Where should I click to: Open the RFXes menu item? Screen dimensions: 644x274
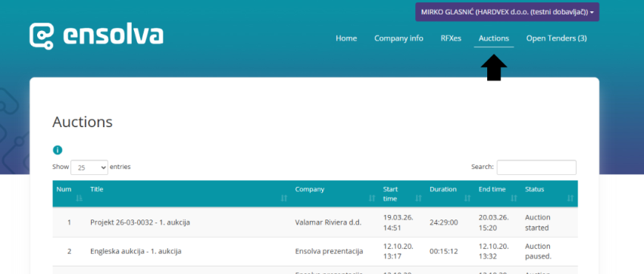[x=451, y=39]
